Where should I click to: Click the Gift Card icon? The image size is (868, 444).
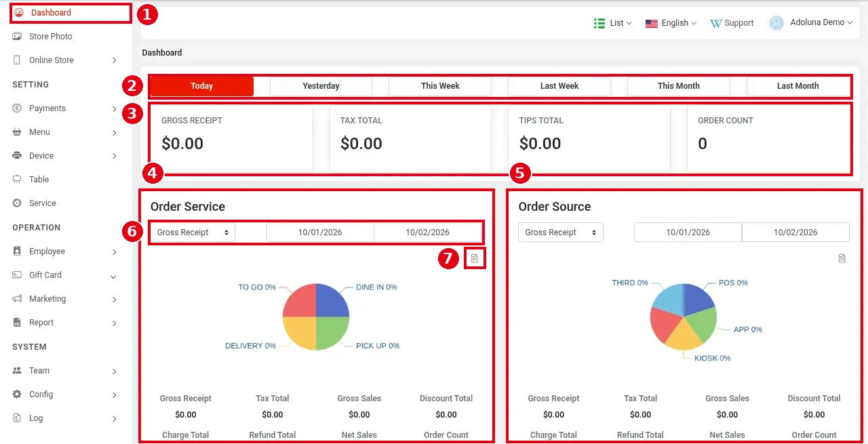pos(17,275)
